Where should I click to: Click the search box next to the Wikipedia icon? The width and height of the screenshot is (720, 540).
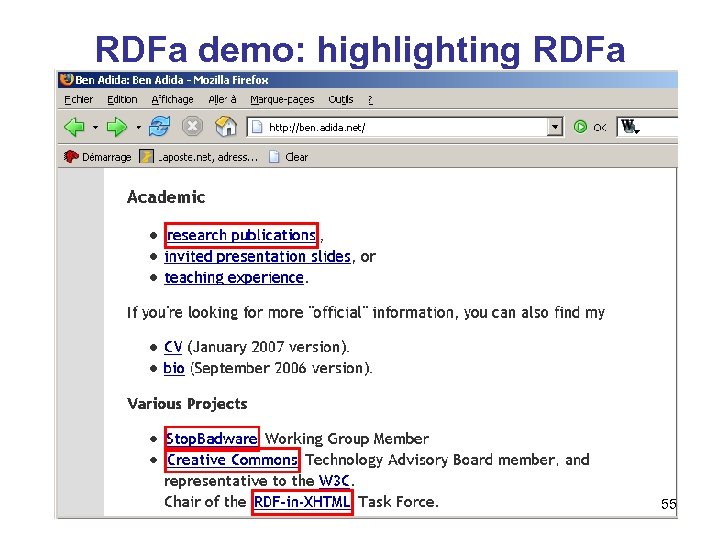[659, 127]
